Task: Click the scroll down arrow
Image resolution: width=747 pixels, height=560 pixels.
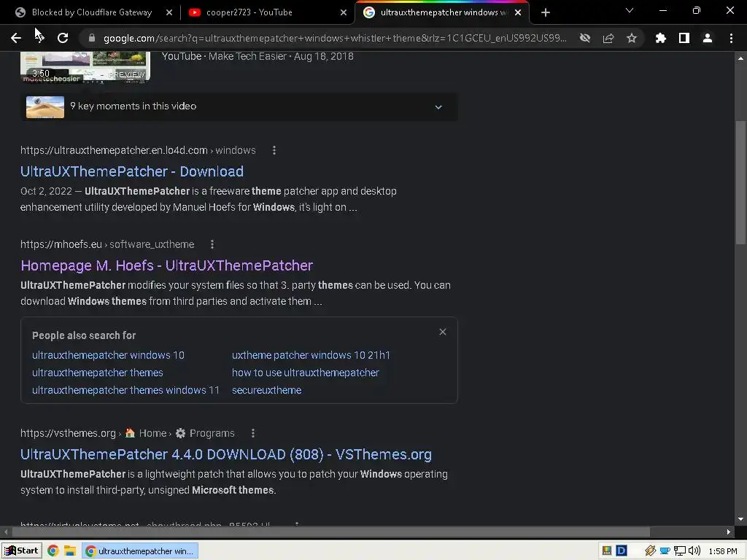Action: [740, 519]
